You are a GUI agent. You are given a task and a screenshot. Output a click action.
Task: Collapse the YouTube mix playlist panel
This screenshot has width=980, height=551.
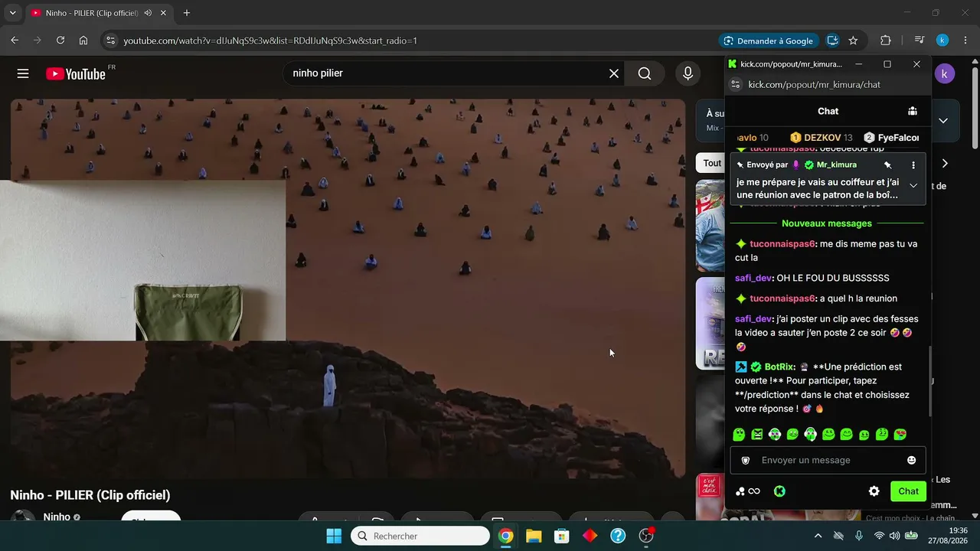[943, 120]
